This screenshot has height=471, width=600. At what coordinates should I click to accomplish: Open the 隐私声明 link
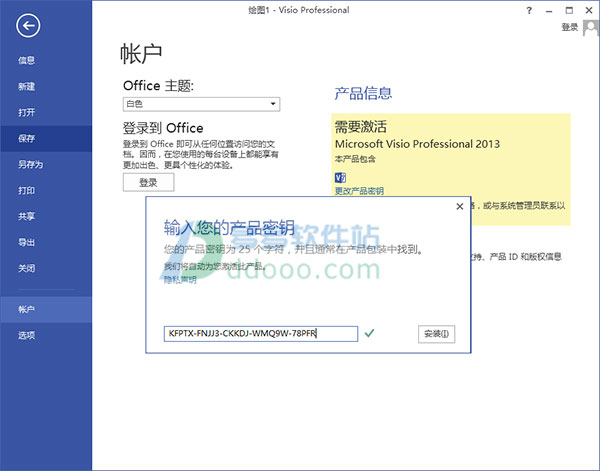coord(180,279)
